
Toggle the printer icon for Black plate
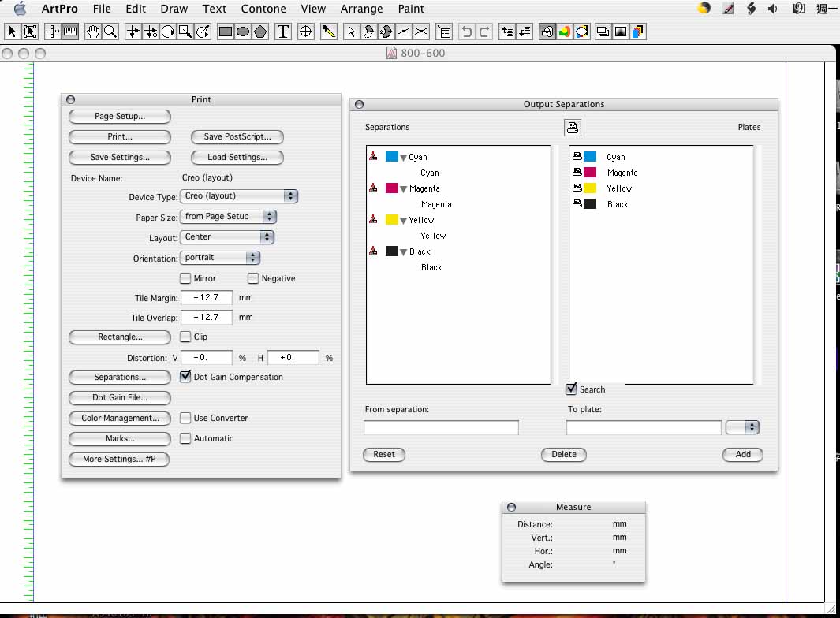pos(577,203)
